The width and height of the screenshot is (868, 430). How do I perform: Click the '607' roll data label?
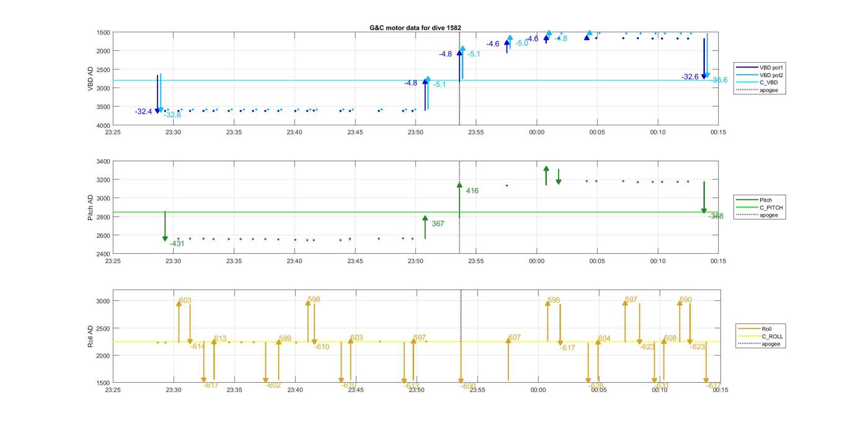tap(514, 338)
